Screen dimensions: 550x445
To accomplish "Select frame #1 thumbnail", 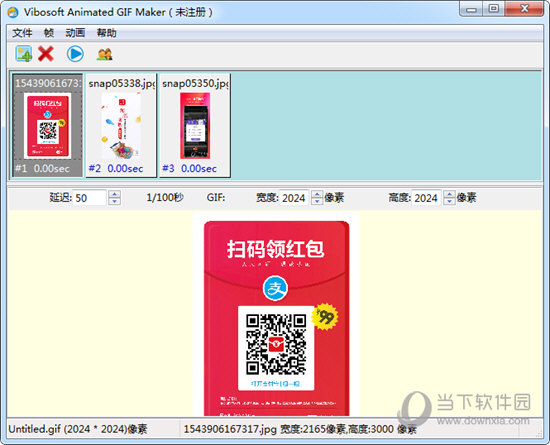I will coord(47,125).
